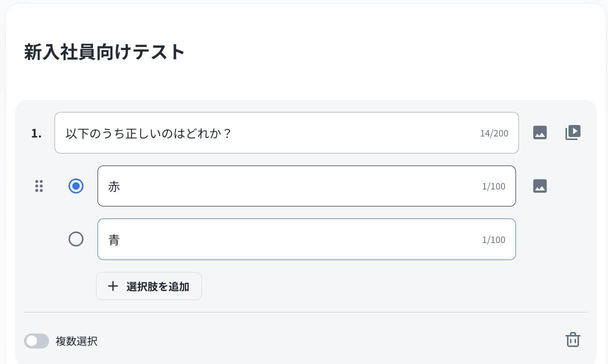Select the radio button for 赤

pyautogui.click(x=76, y=186)
